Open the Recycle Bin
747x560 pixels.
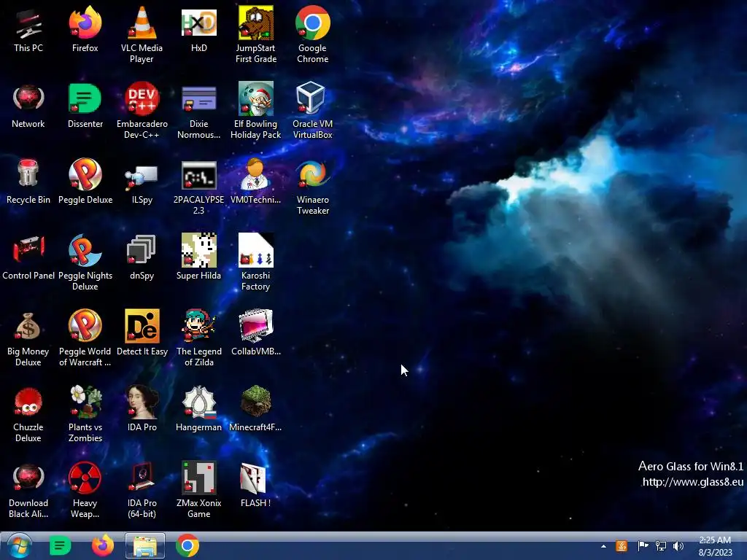28,182
